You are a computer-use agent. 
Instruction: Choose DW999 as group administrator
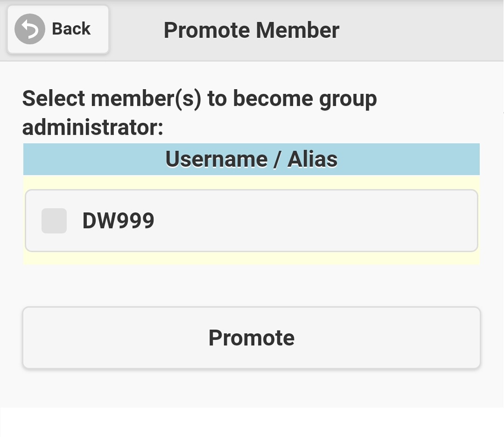54,221
